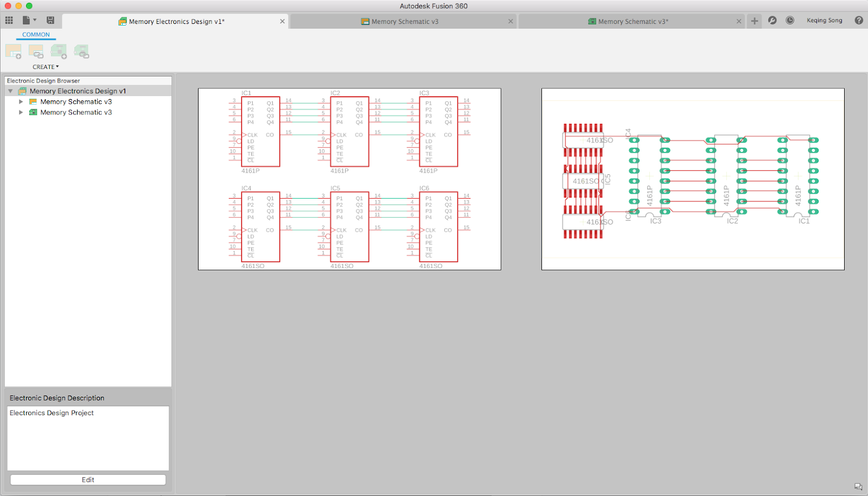The image size is (868, 496).
Task: Click the design icon on the first tab
Action: [x=123, y=22]
